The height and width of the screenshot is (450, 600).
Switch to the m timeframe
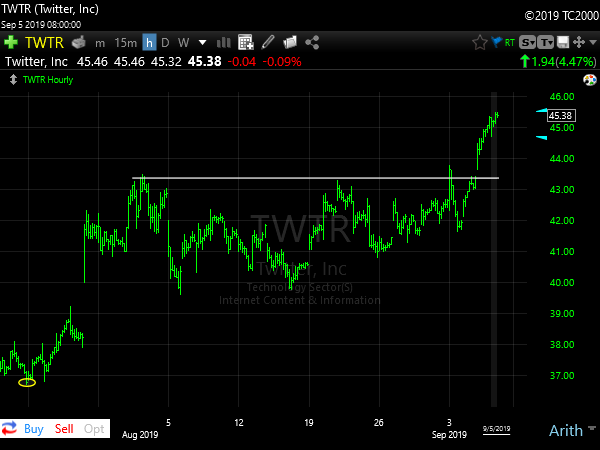click(100, 43)
